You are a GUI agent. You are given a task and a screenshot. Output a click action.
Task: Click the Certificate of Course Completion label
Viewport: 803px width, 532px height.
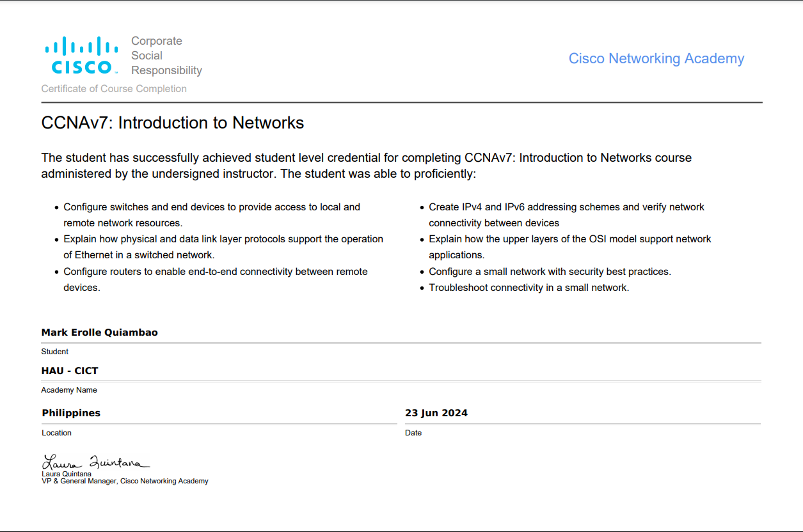click(x=114, y=89)
